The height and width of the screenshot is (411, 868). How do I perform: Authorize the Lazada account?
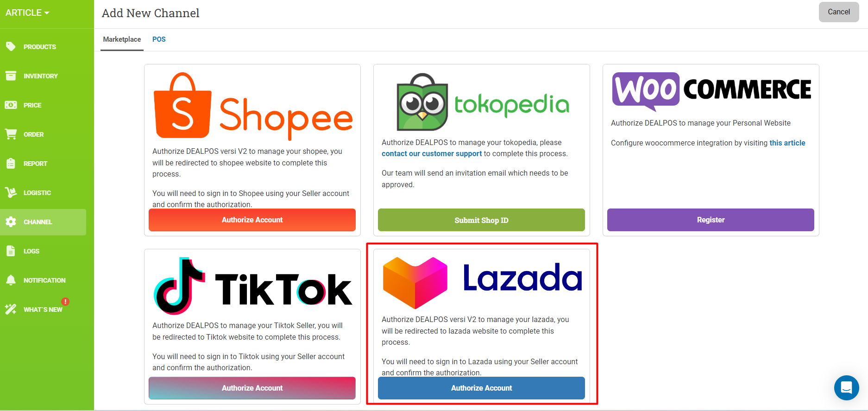(x=481, y=388)
